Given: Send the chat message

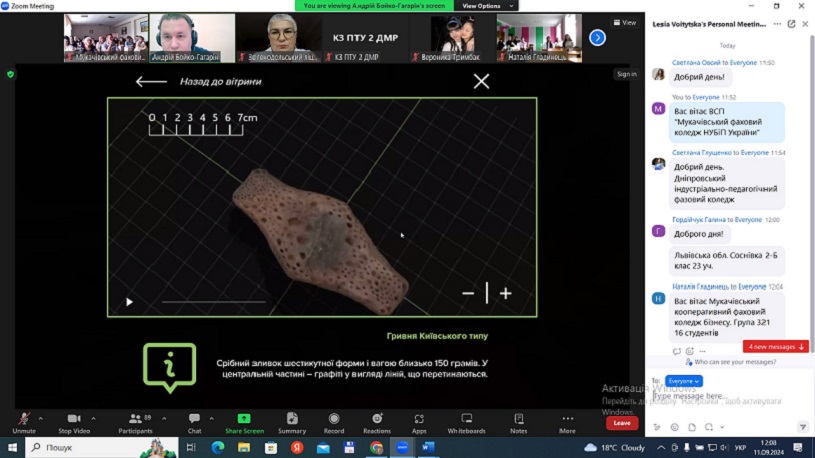Looking at the screenshot, I should tap(803, 427).
